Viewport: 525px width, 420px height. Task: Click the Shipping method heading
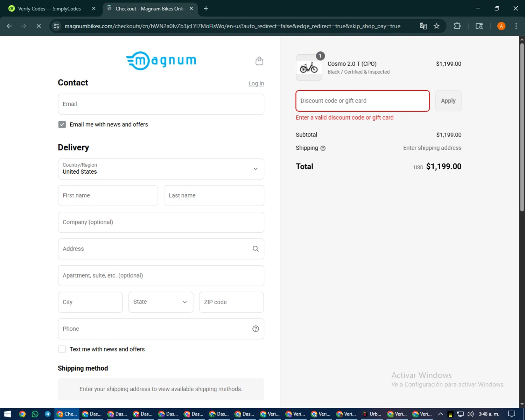click(83, 368)
